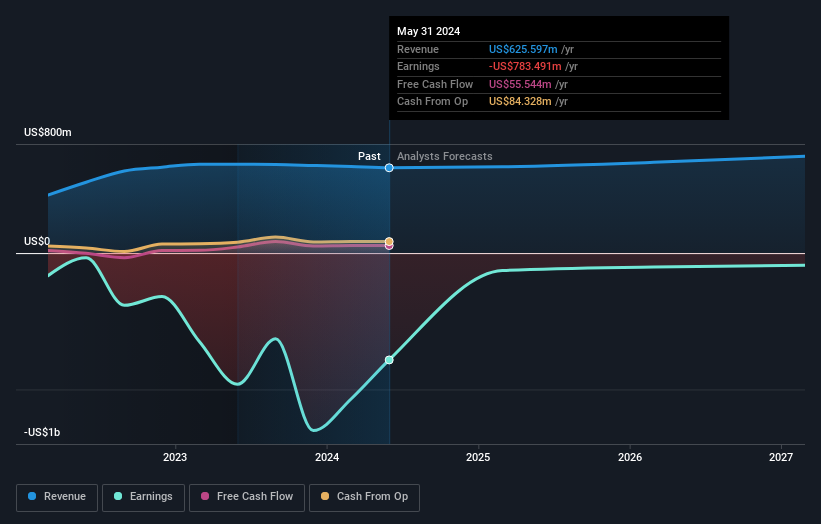The image size is (821, 524).
Task: Click the blue Revenue data point marker
Action: 389,168
